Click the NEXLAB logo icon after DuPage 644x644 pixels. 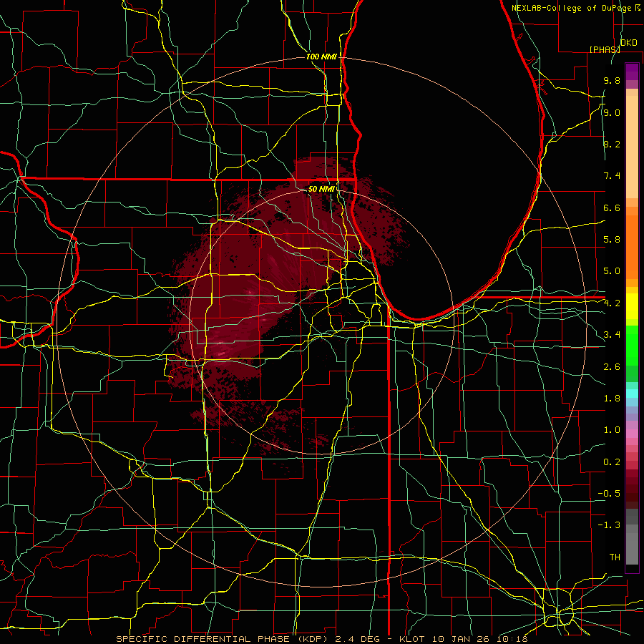638,8
